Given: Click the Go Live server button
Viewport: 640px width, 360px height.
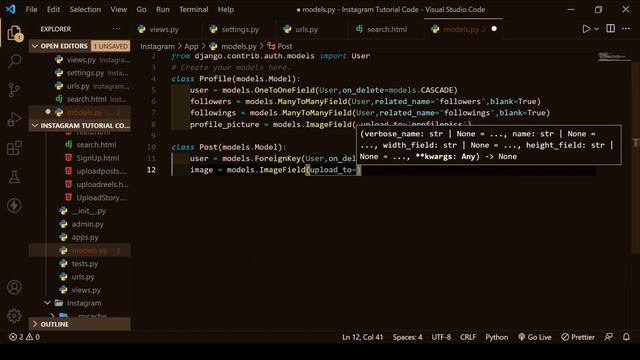Looking at the screenshot, I should tap(535, 337).
